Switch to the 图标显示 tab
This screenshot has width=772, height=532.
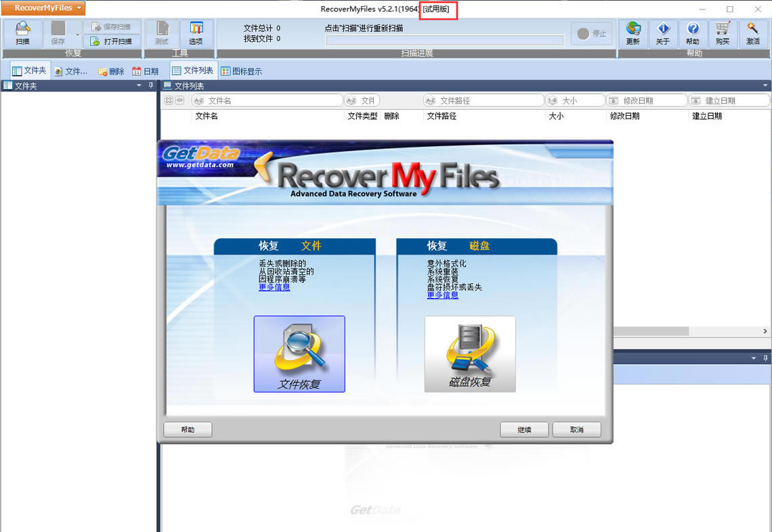pos(242,71)
